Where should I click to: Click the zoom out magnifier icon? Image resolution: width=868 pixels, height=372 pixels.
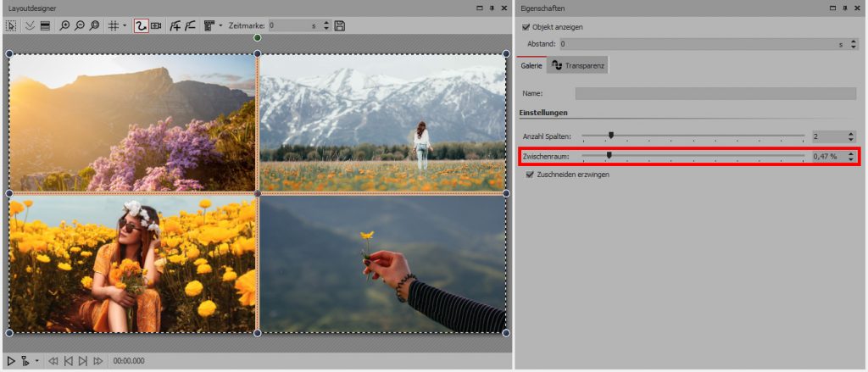pos(80,26)
